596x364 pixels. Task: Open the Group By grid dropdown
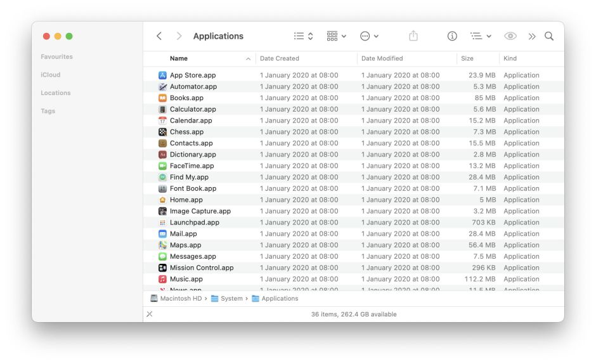click(337, 36)
